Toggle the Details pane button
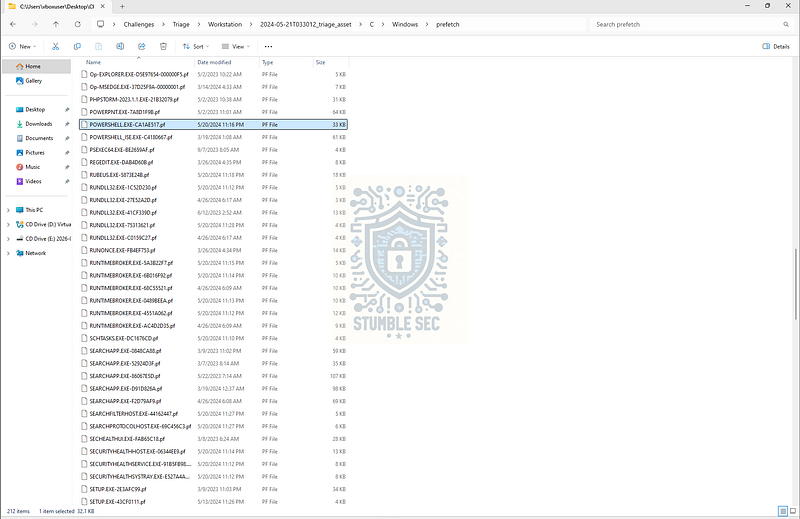Viewport: 800px width, 519px height. [x=776, y=46]
